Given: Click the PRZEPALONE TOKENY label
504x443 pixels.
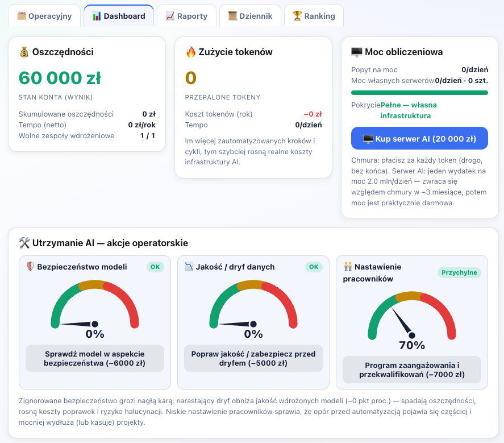Looking at the screenshot, I should [x=222, y=97].
